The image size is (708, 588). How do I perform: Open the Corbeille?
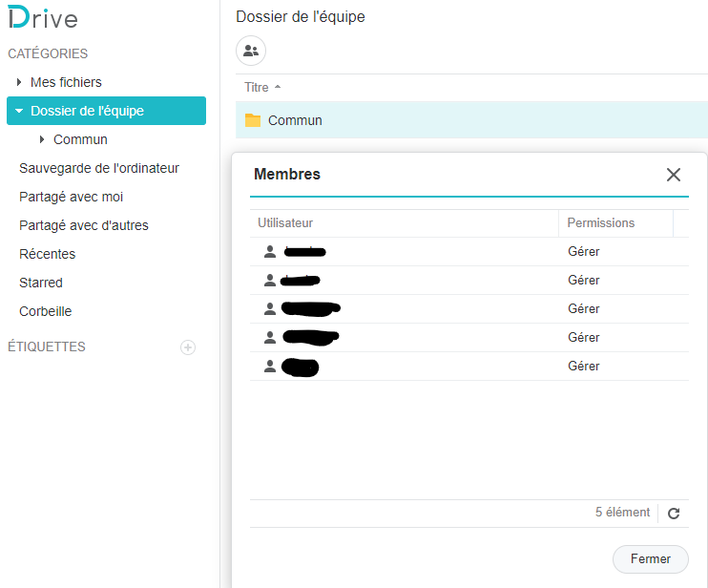(46, 311)
